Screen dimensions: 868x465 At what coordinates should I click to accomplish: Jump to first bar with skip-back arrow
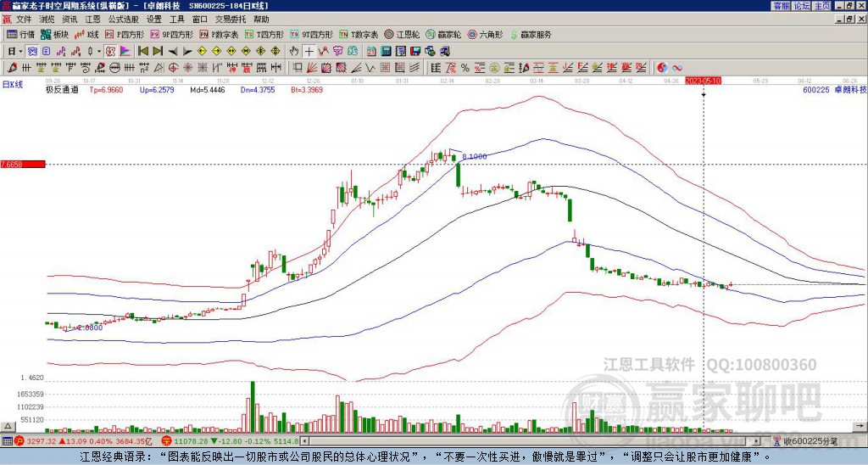click(143, 51)
